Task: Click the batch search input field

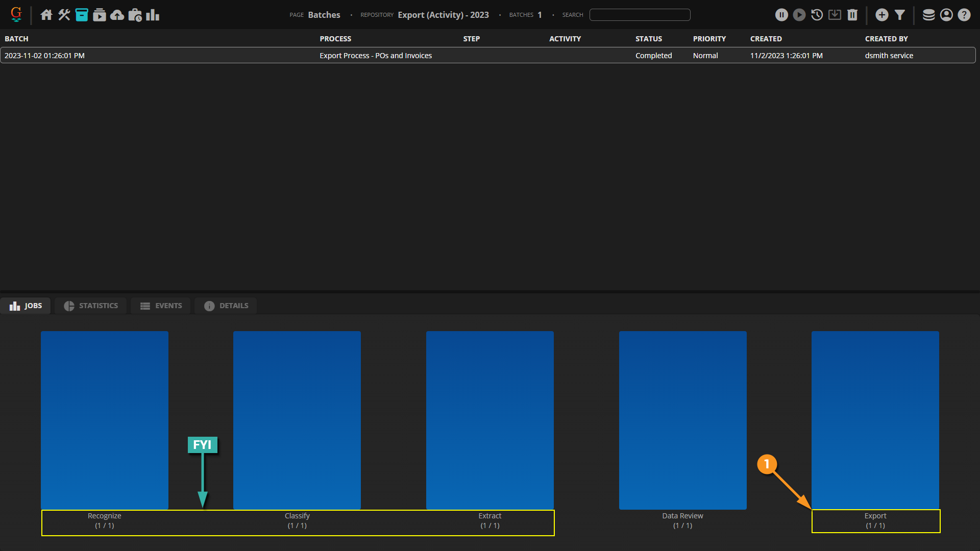Action: [640, 15]
